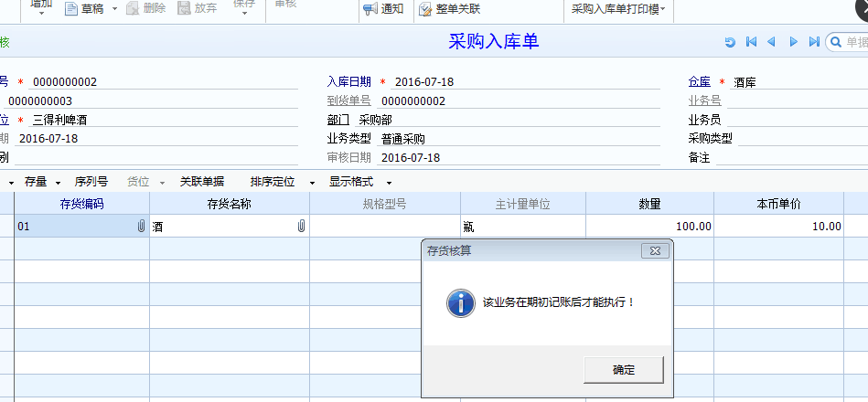Click the 关联单据 toolbar item
868x402 pixels.
click(x=201, y=182)
